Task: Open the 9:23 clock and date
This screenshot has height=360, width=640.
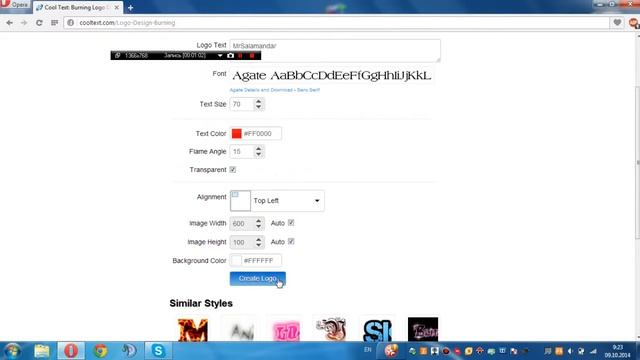Action: [618, 351]
